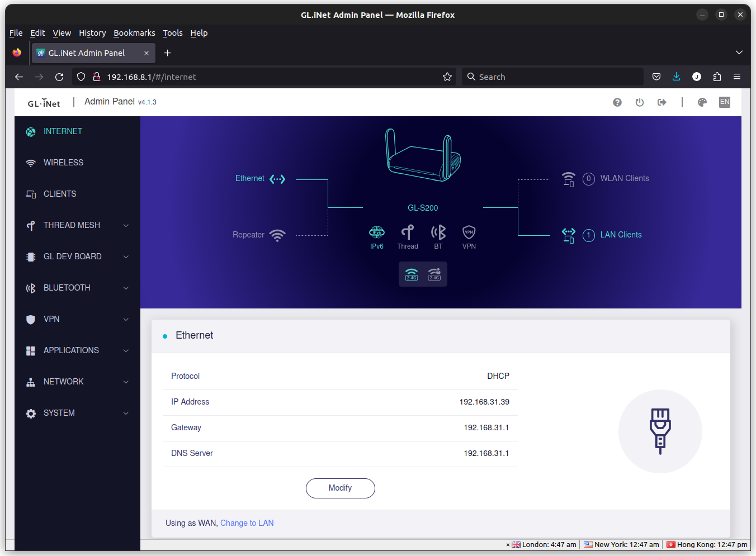Open the LAN Clients link
This screenshot has width=756, height=556.
621,235
